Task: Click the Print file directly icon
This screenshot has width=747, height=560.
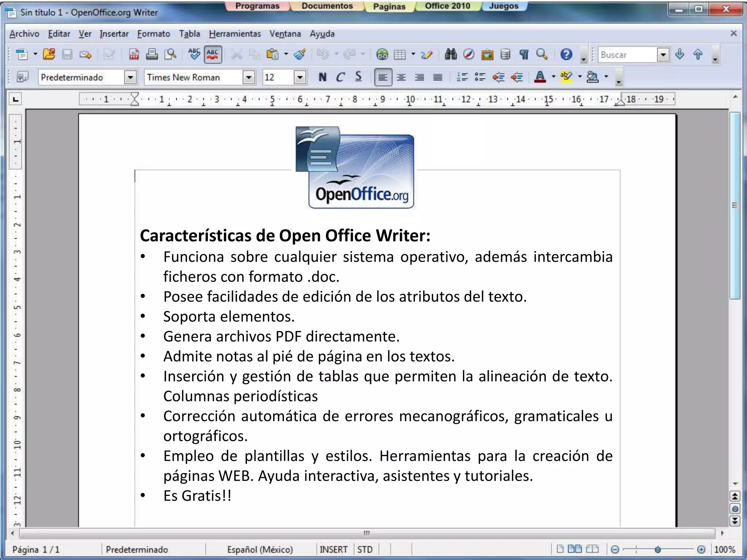Action: point(152,55)
